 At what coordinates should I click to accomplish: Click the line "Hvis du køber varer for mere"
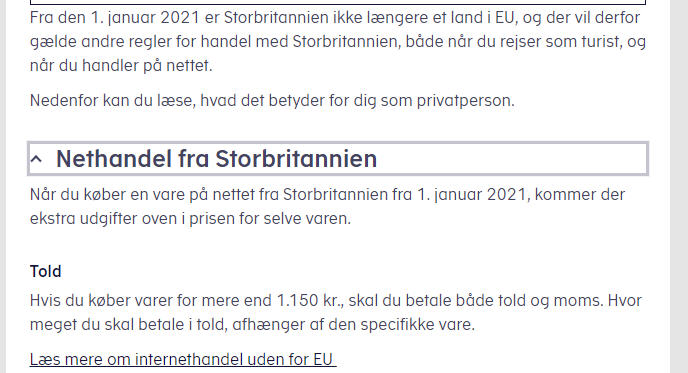coord(336,301)
